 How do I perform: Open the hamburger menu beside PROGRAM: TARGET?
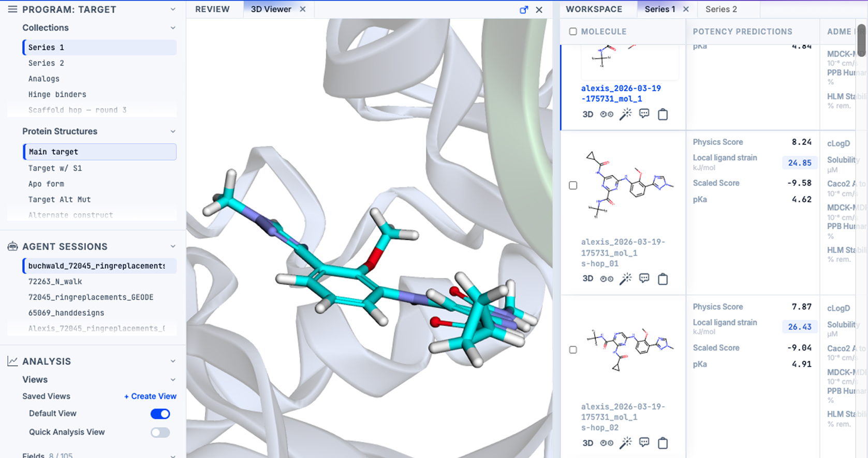[x=12, y=9]
